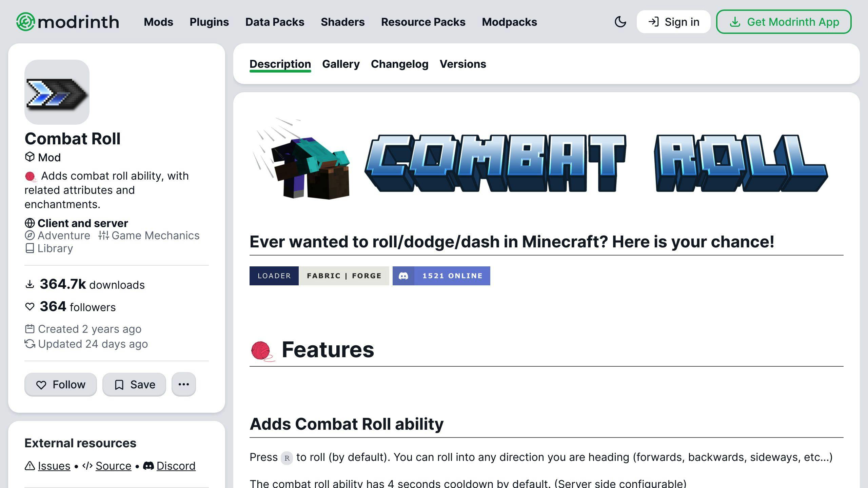The height and width of the screenshot is (488, 868).
Task: Click the calendar icon next to Created
Action: point(30,329)
